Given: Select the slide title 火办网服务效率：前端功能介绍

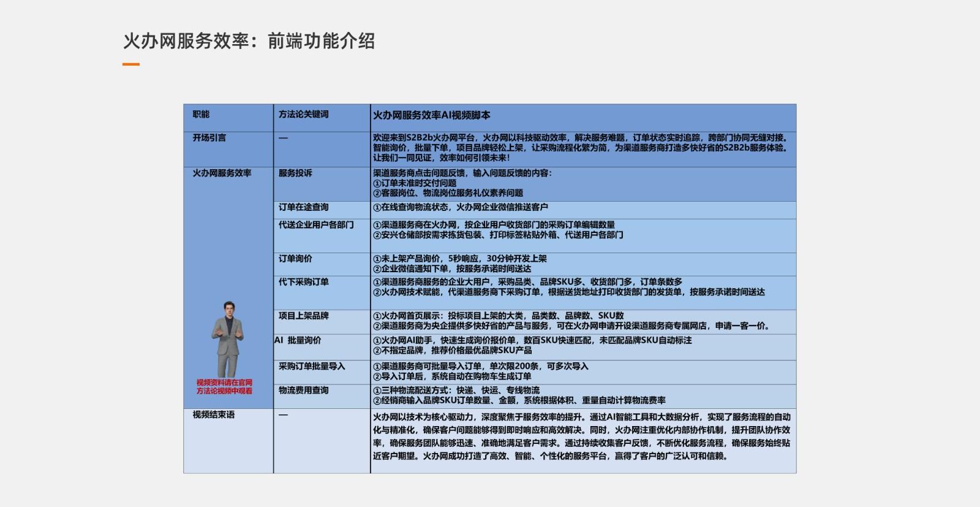Looking at the screenshot, I should point(249,41).
